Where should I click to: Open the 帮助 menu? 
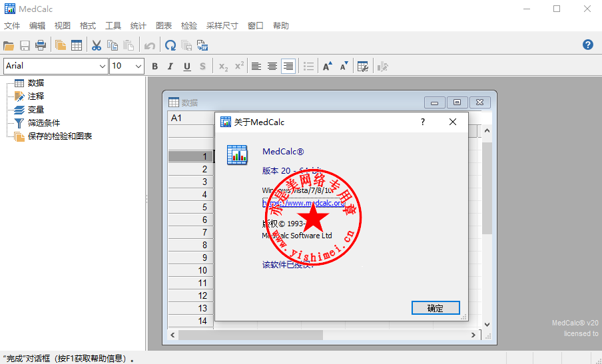point(280,26)
